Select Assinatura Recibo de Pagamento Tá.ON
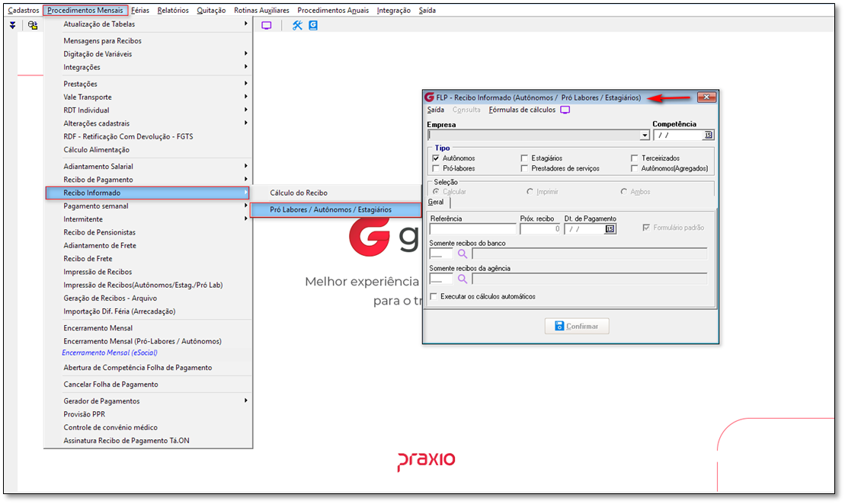 click(x=126, y=441)
